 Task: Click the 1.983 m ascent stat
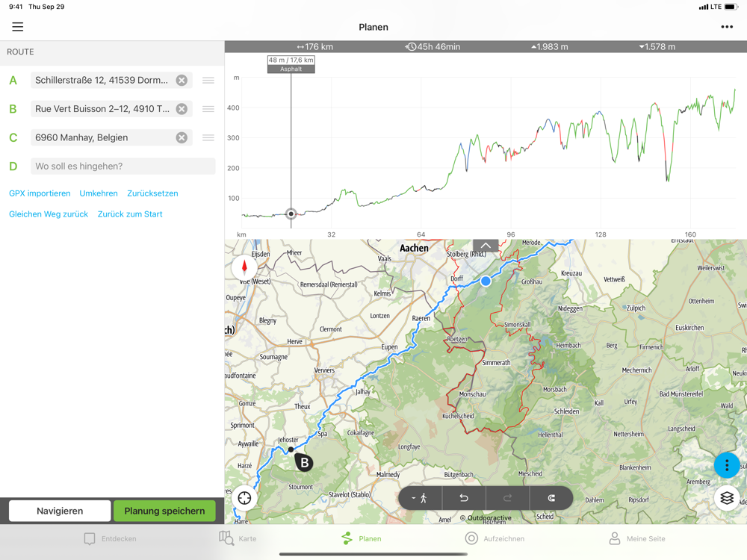click(550, 46)
